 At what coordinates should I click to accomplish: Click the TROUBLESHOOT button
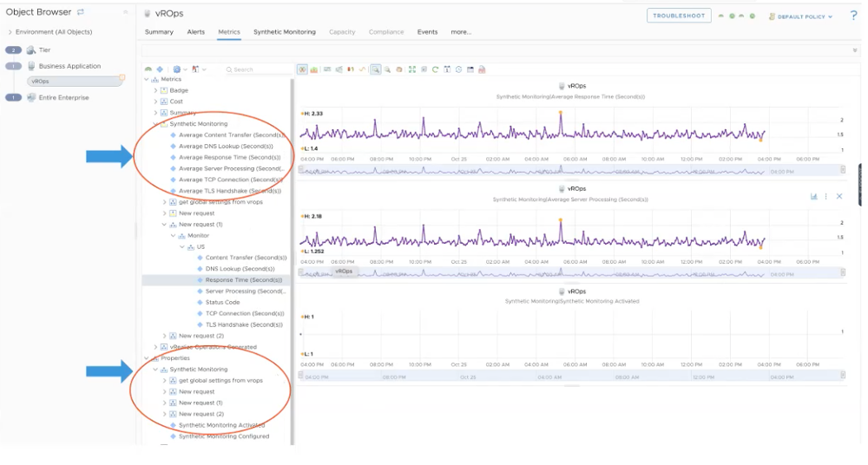click(x=679, y=16)
